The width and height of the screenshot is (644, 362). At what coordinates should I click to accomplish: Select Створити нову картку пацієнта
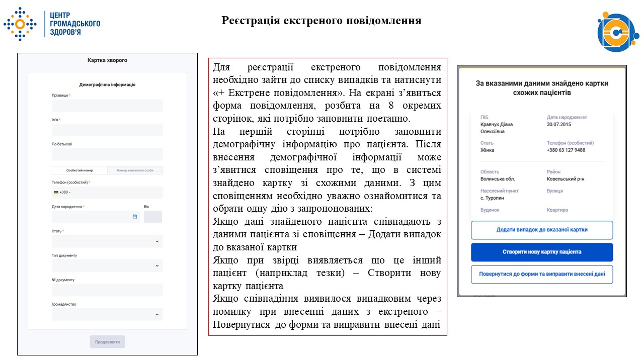(x=541, y=252)
